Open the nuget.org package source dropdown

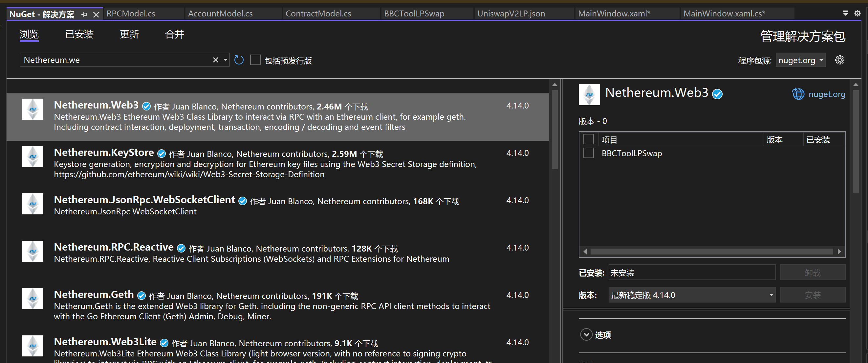(801, 60)
